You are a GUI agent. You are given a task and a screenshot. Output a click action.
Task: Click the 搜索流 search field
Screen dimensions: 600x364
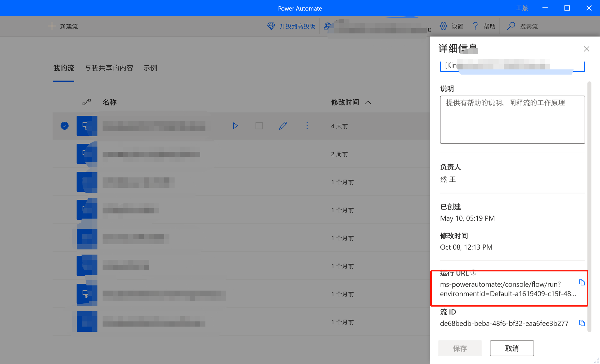pos(529,26)
